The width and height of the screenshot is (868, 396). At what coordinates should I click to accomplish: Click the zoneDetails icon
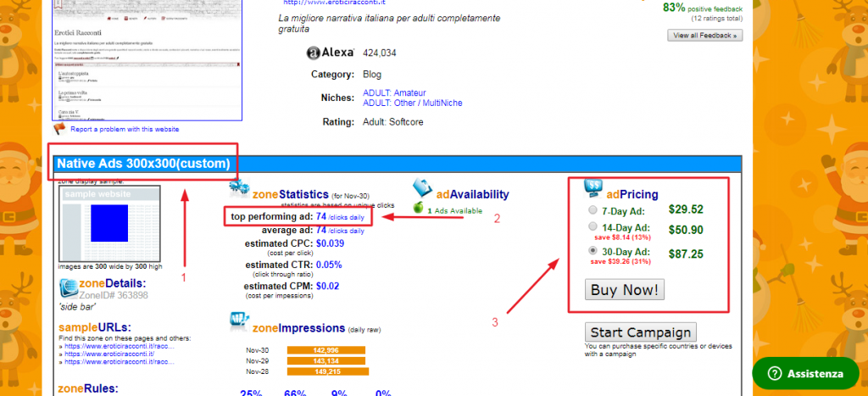click(x=70, y=288)
